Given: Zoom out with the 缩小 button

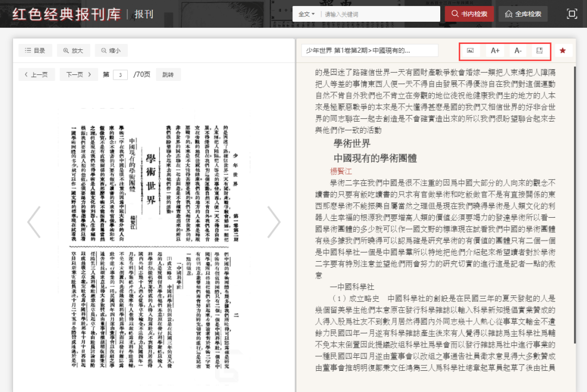Looking at the screenshot, I should (x=111, y=50).
